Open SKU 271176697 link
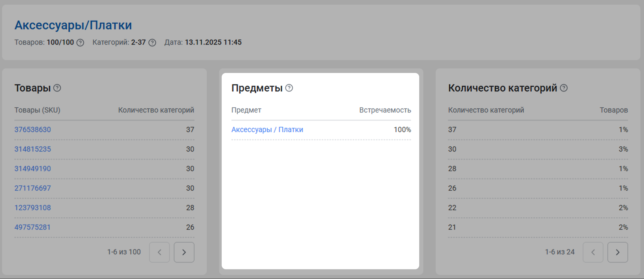 click(33, 188)
